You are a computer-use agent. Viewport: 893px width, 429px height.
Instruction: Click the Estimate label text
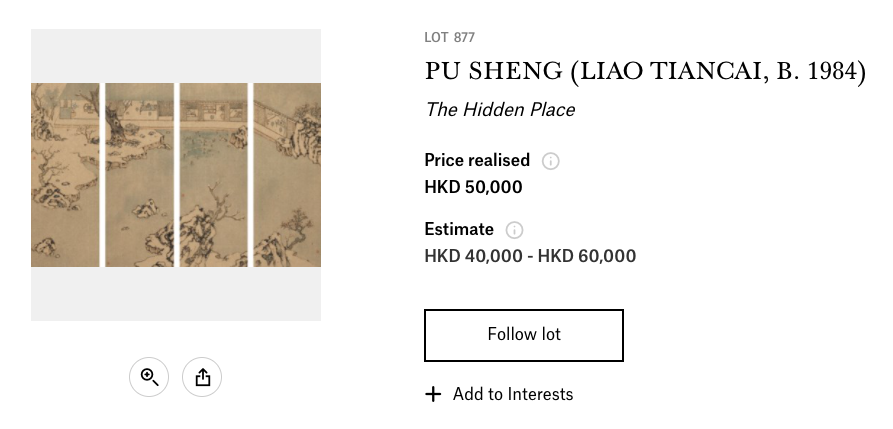pos(459,230)
